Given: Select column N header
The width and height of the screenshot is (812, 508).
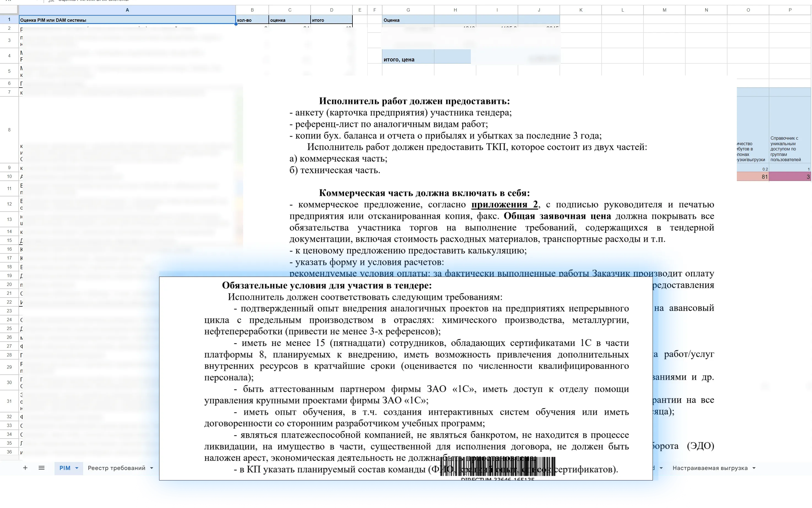Looking at the screenshot, I should (706, 10).
